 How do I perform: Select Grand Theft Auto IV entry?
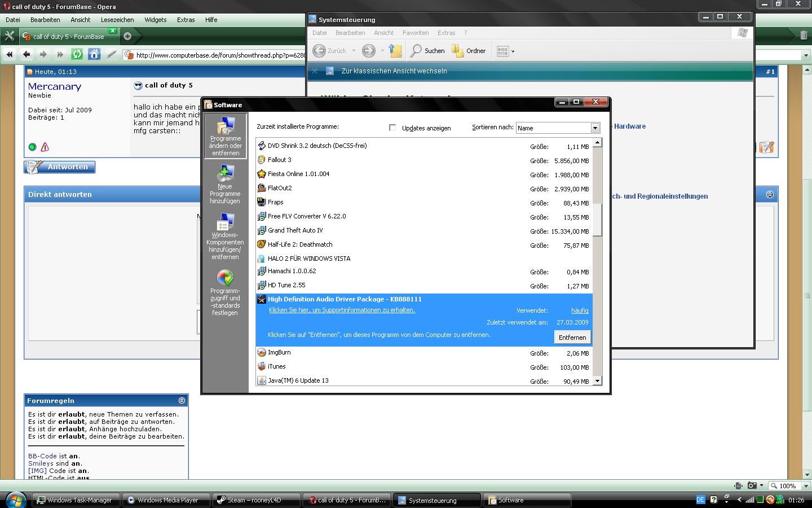[x=424, y=231]
